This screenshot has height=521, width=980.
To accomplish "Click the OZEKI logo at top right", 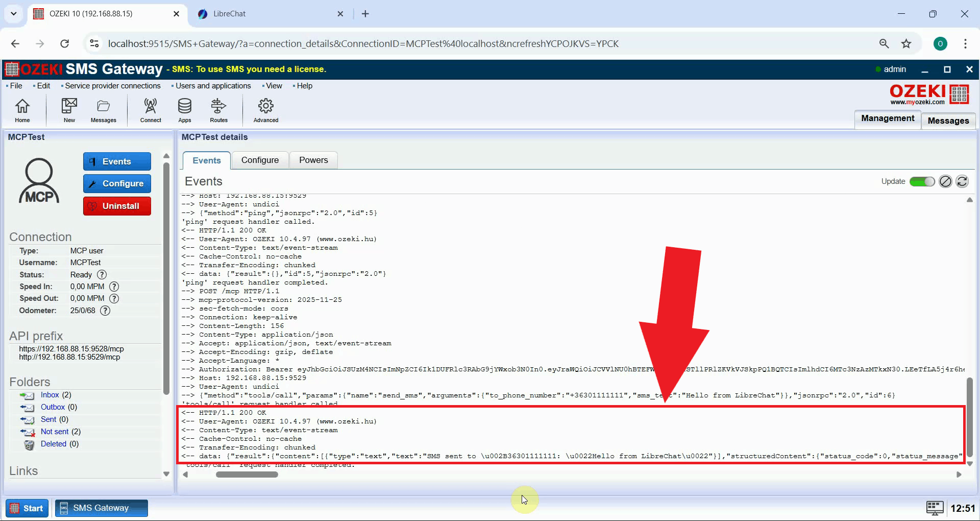I will point(929,94).
